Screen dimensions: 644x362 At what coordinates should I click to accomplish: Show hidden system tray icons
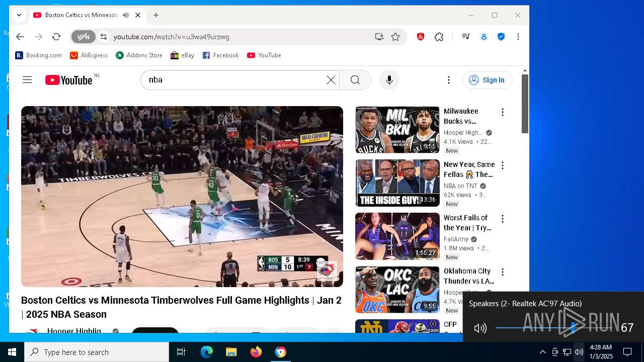542,352
